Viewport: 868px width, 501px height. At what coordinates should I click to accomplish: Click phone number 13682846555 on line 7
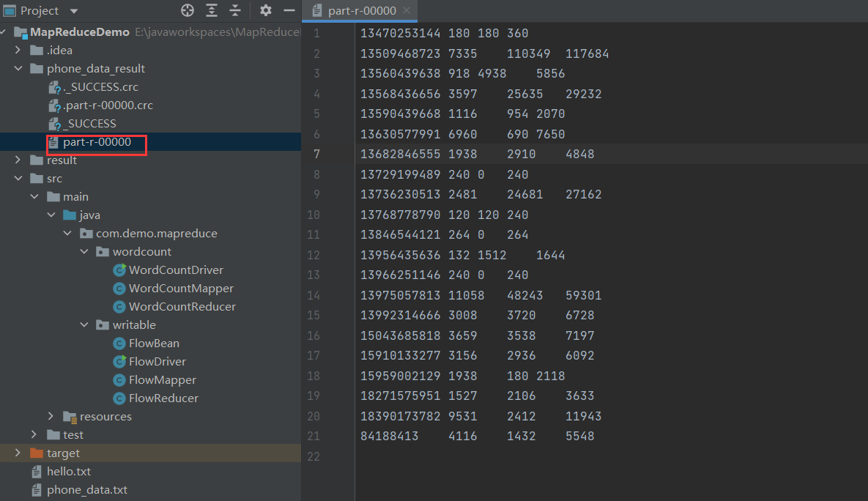point(400,154)
